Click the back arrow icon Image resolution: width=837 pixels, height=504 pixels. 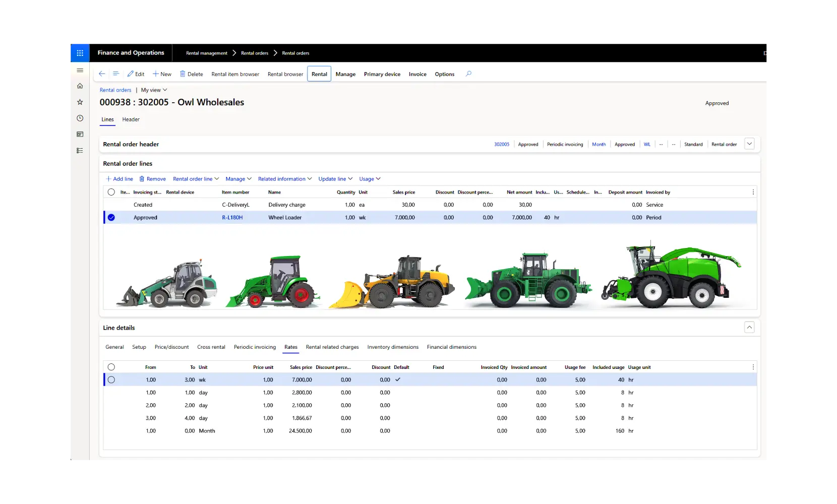tap(102, 74)
